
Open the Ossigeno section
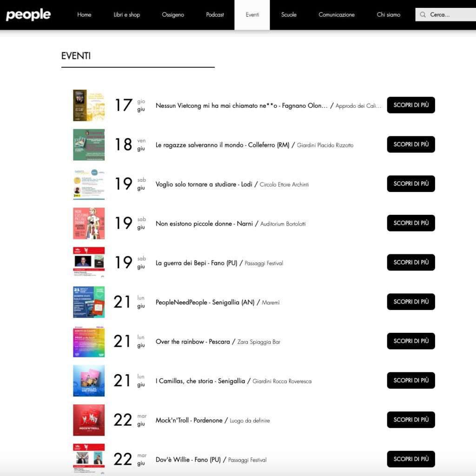coord(173,14)
